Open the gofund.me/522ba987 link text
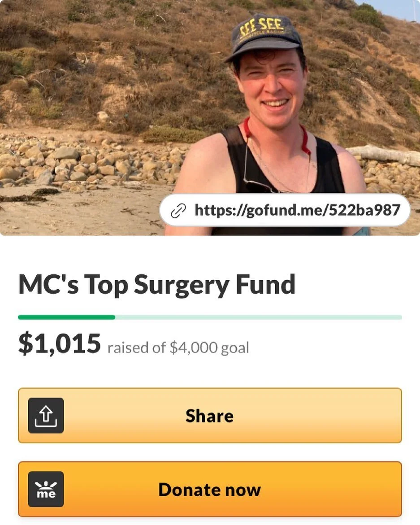Viewport: 420px width, 525px height. point(297,210)
